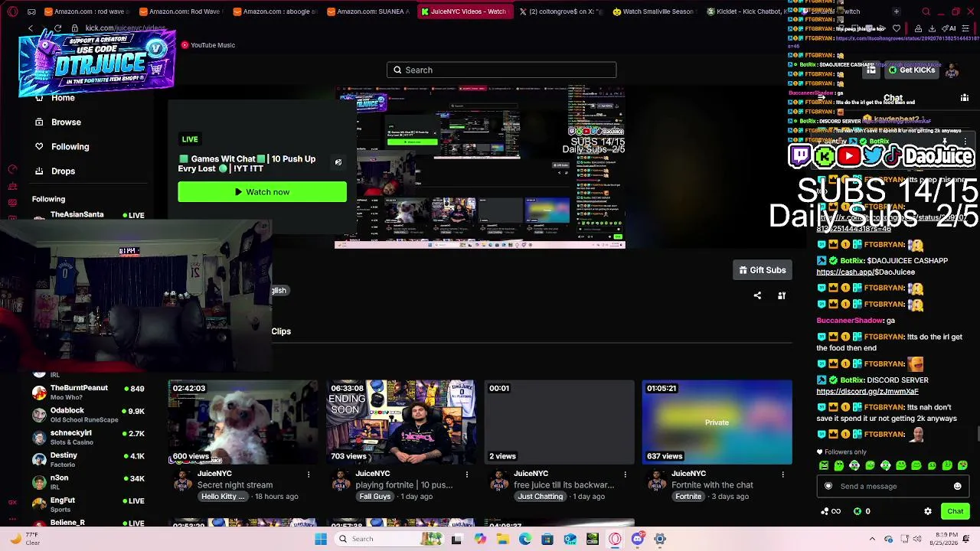Reload the page with refresh icon
This screenshot has width=980, height=551.
(57, 28)
